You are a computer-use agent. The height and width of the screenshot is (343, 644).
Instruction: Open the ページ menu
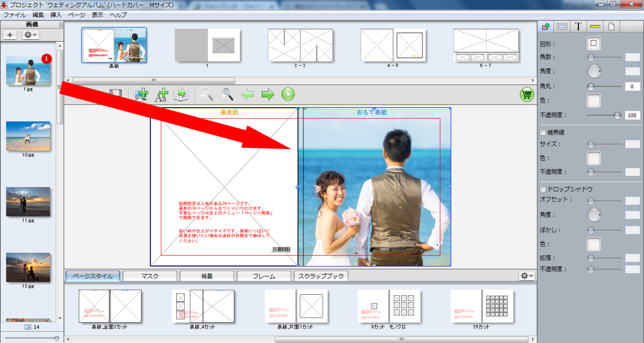point(76,15)
